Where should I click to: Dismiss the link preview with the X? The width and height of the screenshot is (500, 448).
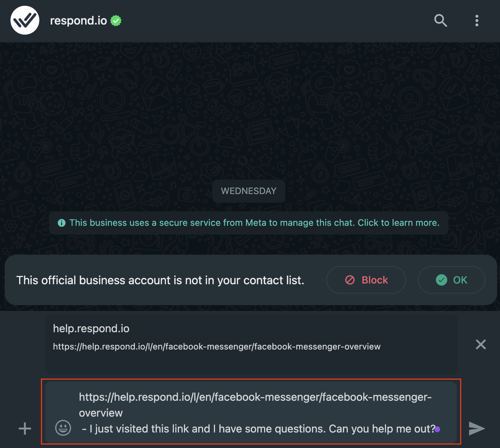point(481,344)
